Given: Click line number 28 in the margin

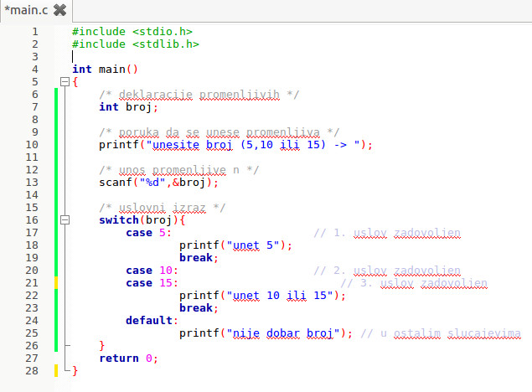Looking at the screenshot, I should pos(33,370).
